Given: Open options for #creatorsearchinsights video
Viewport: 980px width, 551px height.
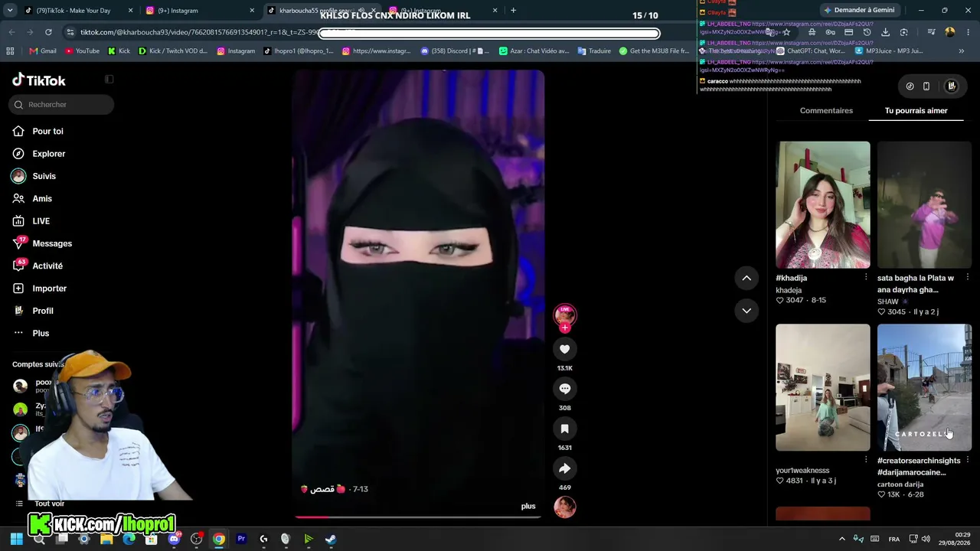Looking at the screenshot, I should point(967,460).
